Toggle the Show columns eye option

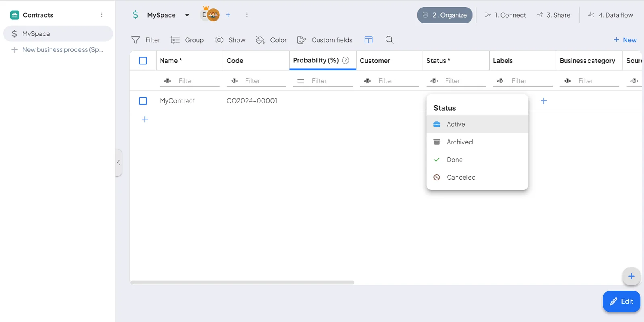pyautogui.click(x=230, y=40)
